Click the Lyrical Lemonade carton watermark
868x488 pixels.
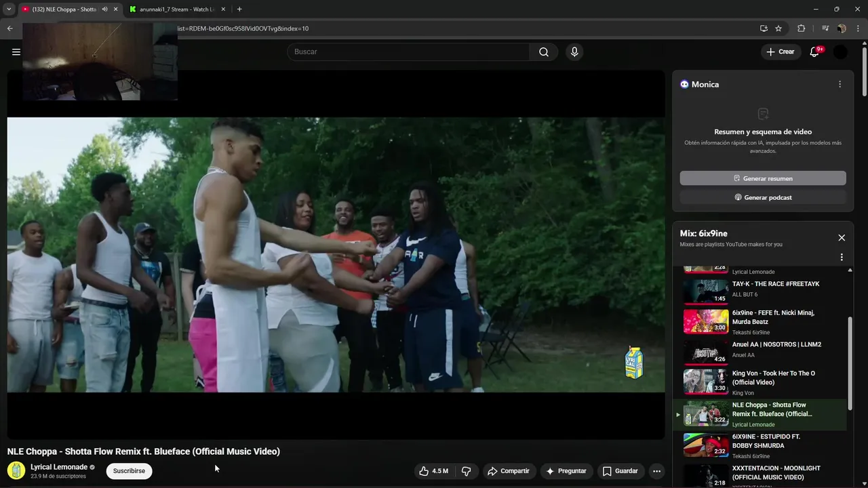[633, 363]
